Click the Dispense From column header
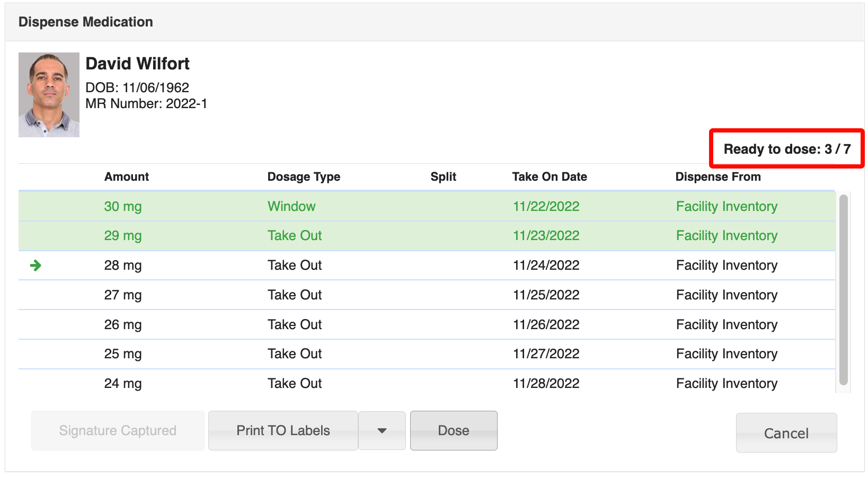The height and width of the screenshot is (477, 868). 718,177
